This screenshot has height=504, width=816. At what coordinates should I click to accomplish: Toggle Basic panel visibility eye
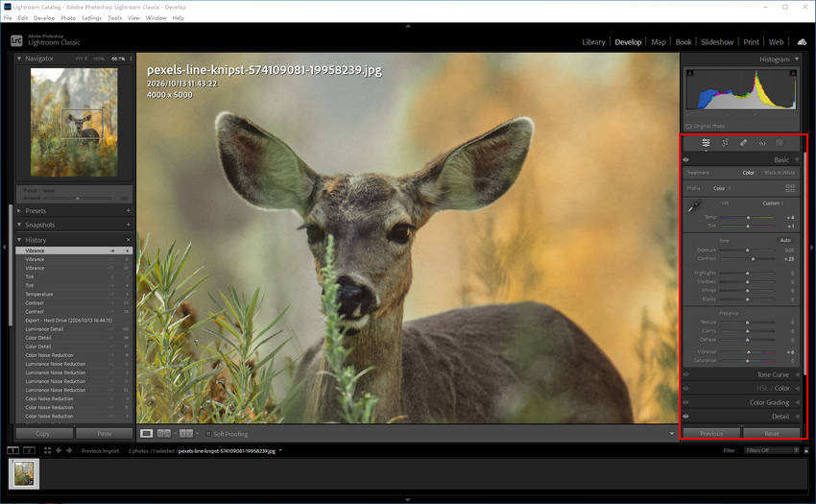click(685, 160)
